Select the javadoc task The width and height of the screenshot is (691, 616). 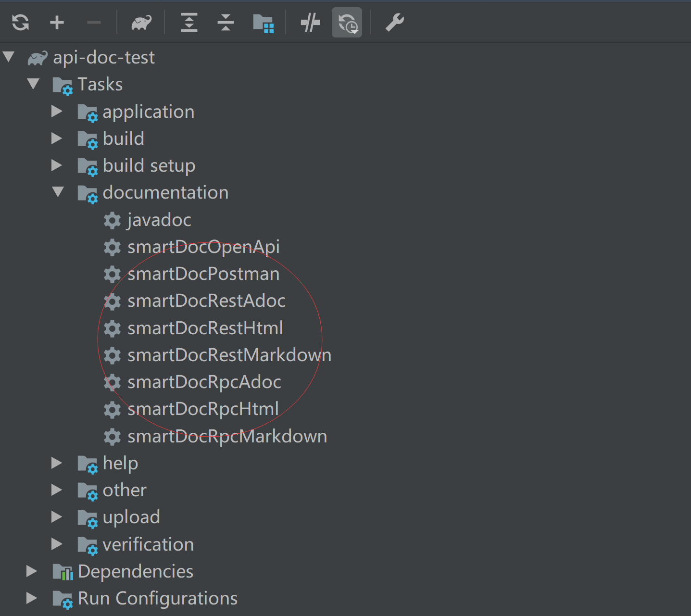159,221
